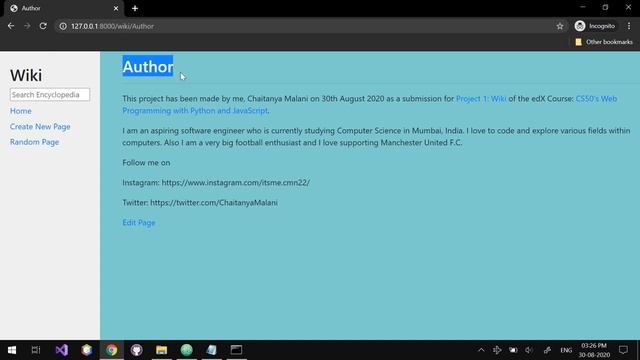Open the Create New Page link
The height and width of the screenshot is (360, 640).
point(40,127)
